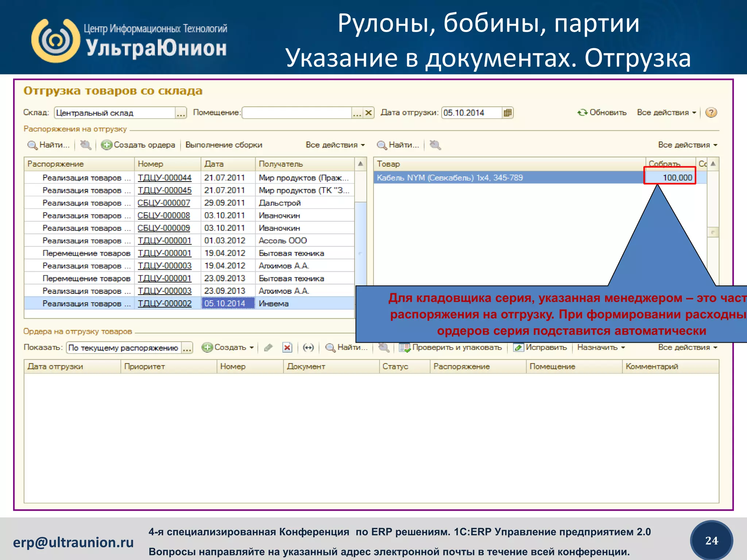The height and width of the screenshot is (560, 747).
Task: Click Найти in the Ордера toolbar
Action: click(347, 347)
